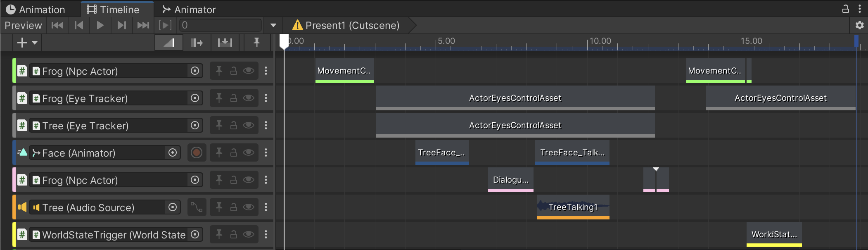Mute Tree (Eye Tracker) track eye icon
This screenshot has width=868, height=250.
tap(249, 125)
